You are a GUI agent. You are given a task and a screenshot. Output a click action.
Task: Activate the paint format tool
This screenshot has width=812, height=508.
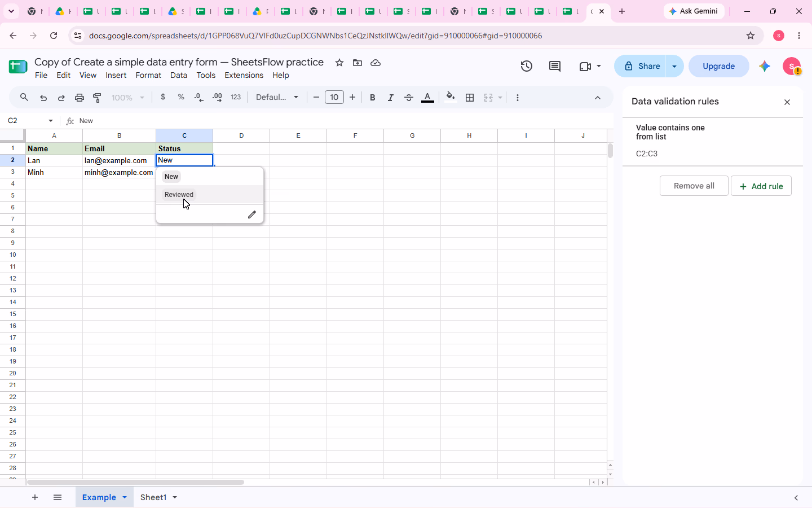point(98,98)
